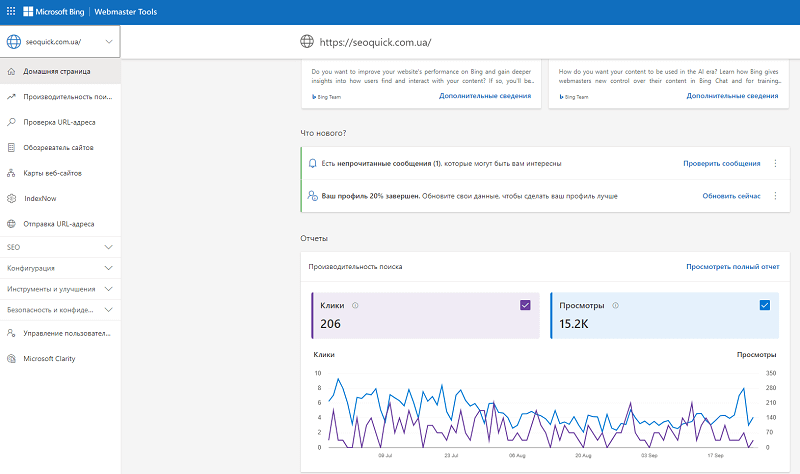
Task: Click the globe icon beside the page URL header
Action: [x=307, y=41]
